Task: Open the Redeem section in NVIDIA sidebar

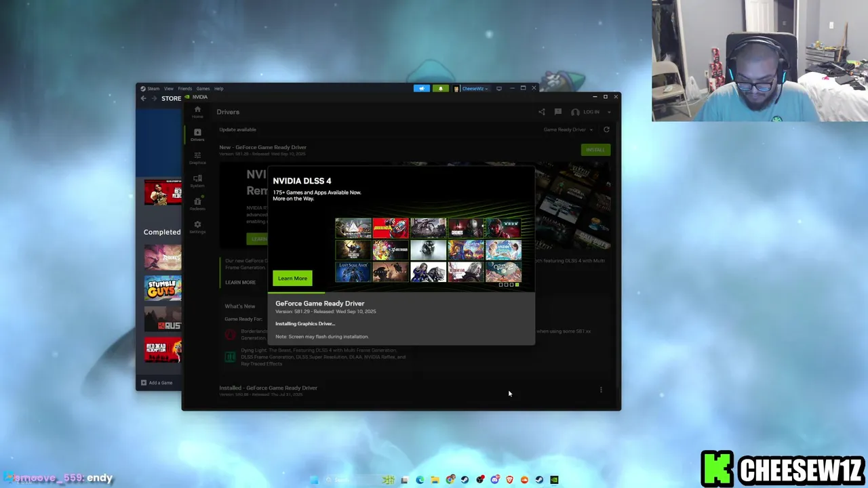Action: pyautogui.click(x=197, y=203)
